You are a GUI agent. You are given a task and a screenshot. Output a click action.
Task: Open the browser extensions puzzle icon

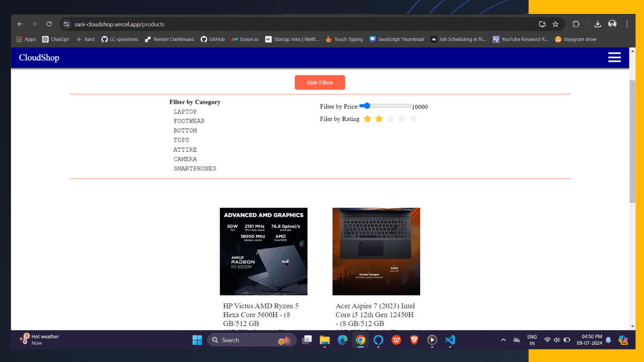pyautogui.click(x=576, y=24)
